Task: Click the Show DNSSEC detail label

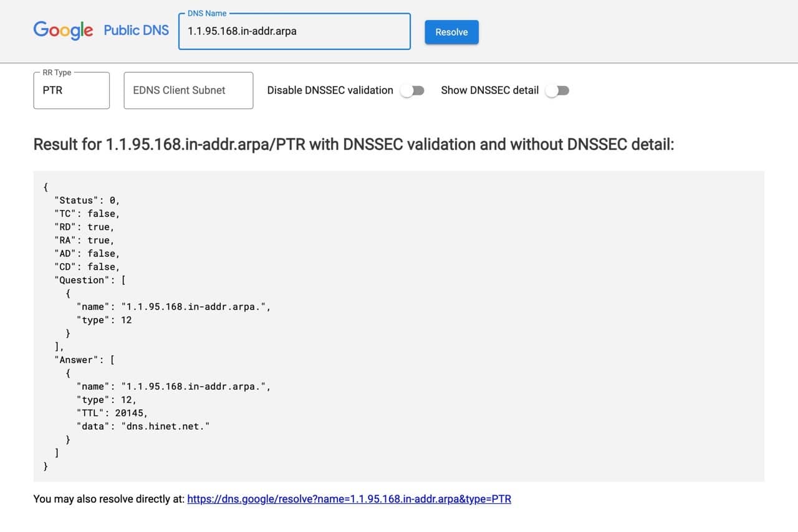Action: click(x=490, y=90)
